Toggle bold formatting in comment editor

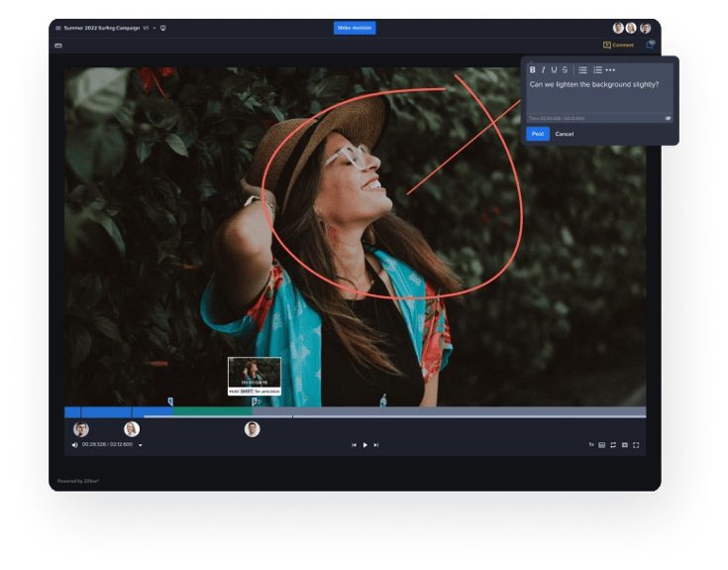(x=533, y=70)
